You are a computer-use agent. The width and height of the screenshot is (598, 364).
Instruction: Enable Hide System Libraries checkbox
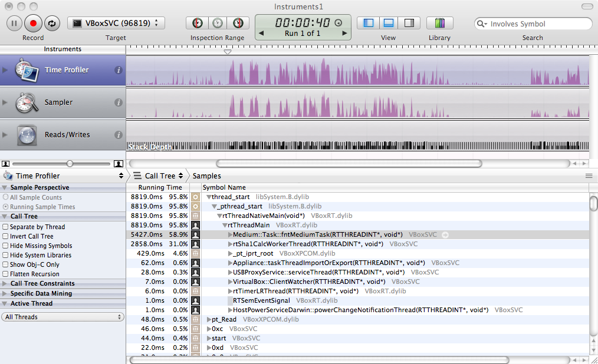6,255
